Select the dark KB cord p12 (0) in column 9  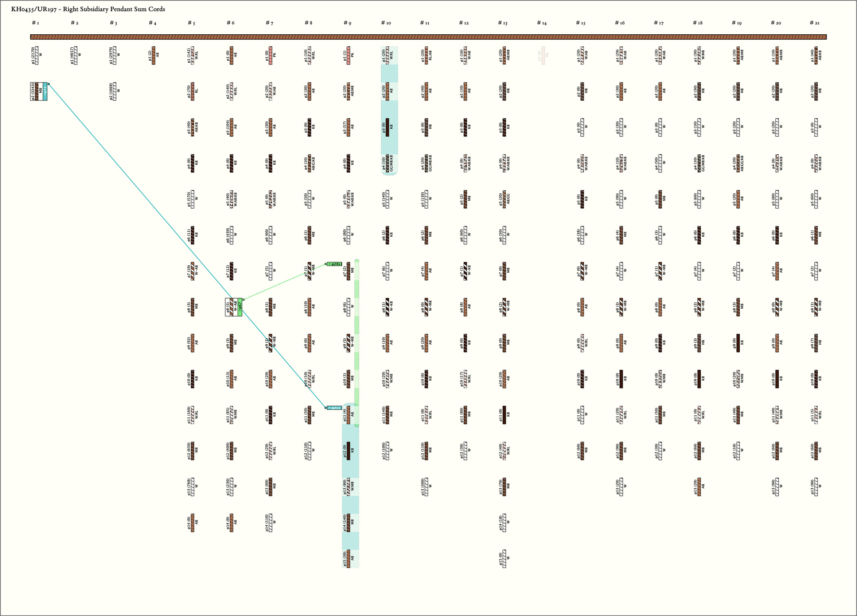click(x=349, y=451)
